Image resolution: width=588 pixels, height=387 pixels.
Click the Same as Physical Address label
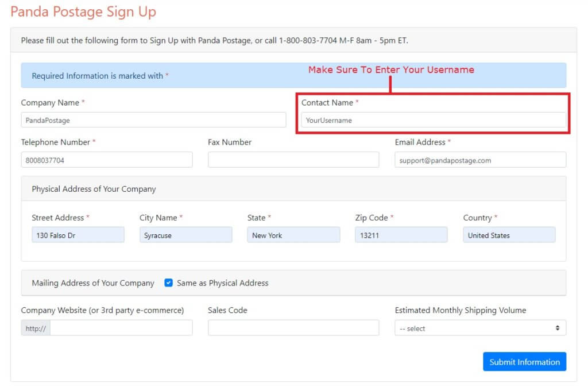click(223, 282)
